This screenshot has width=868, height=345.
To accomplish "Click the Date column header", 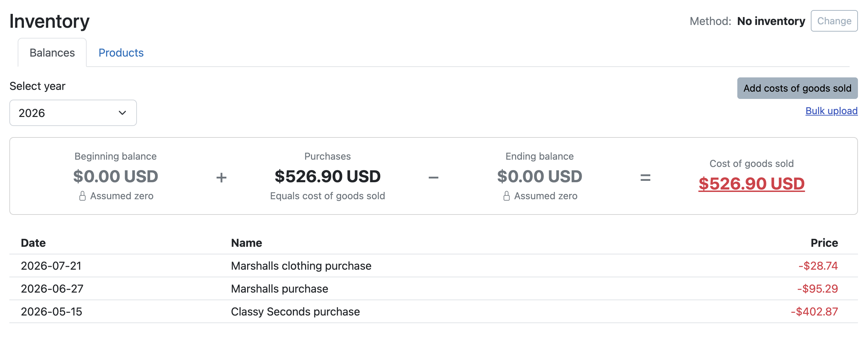I will pos(33,243).
